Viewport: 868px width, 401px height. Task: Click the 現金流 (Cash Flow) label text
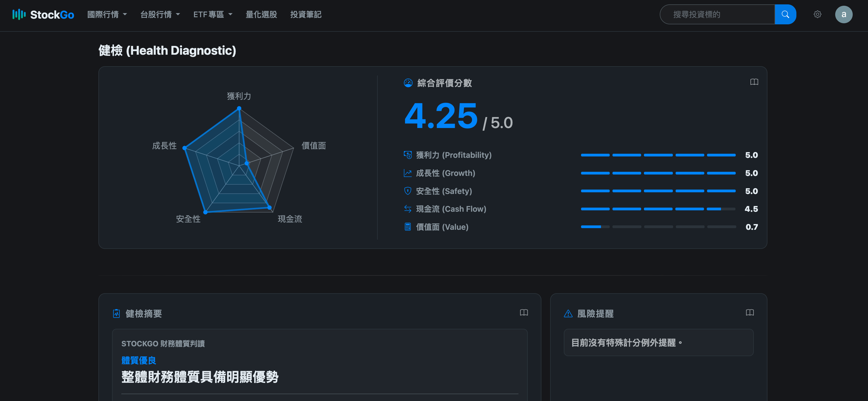(x=451, y=209)
